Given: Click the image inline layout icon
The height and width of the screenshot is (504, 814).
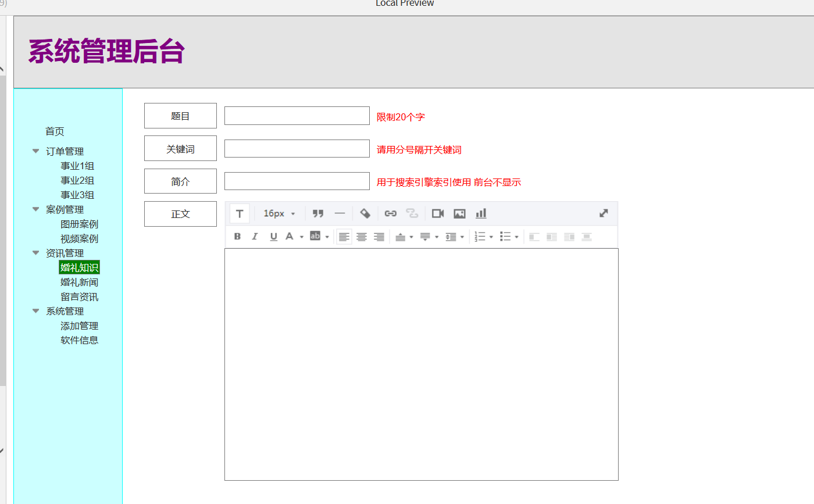Looking at the screenshot, I should (x=552, y=237).
